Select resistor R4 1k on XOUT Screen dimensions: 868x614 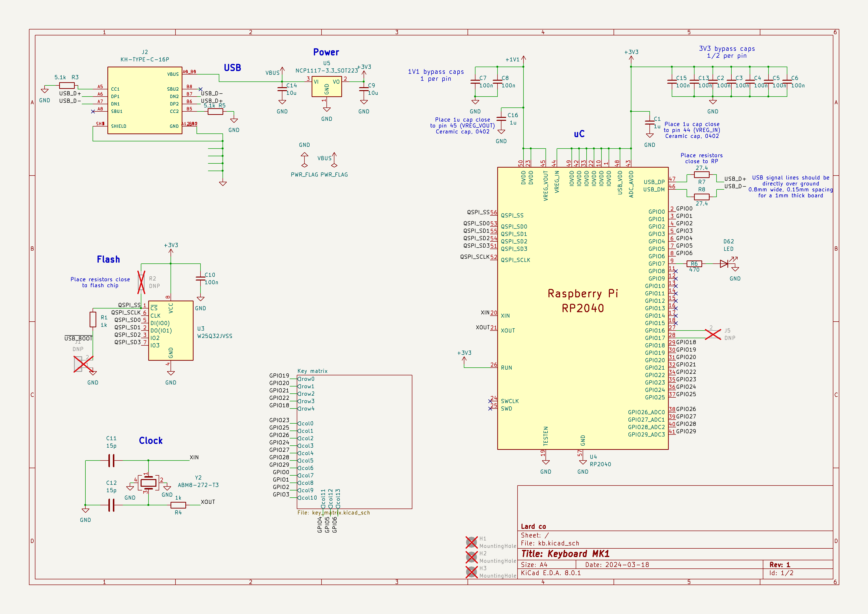178,505
